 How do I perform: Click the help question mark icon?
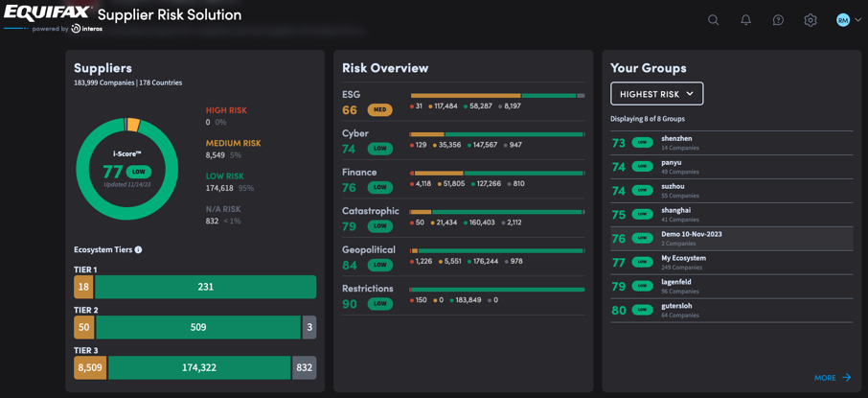pos(778,20)
